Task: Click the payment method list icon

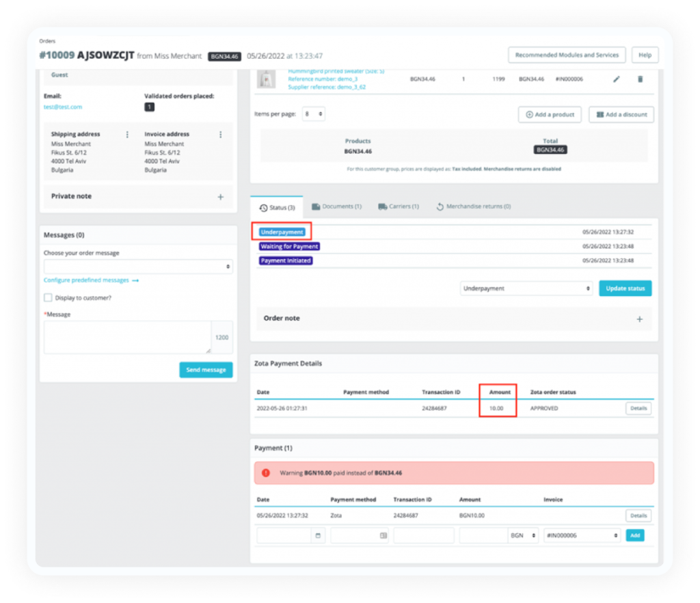Action: (383, 535)
